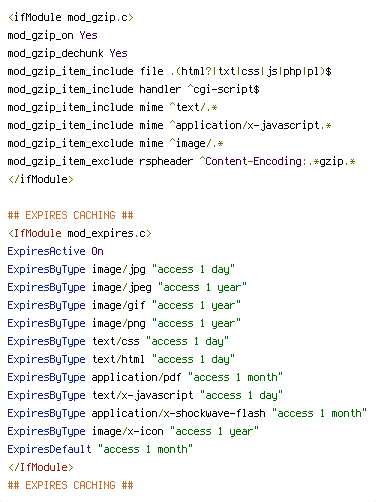Select the x-shockwave-flash ExpiresByType line
The height and width of the screenshot is (502, 376).
point(187,413)
